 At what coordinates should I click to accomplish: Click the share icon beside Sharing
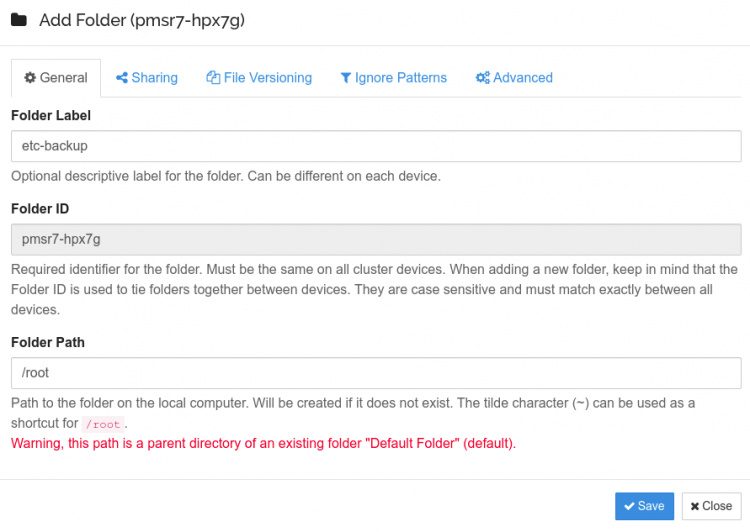click(x=122, y=78)
